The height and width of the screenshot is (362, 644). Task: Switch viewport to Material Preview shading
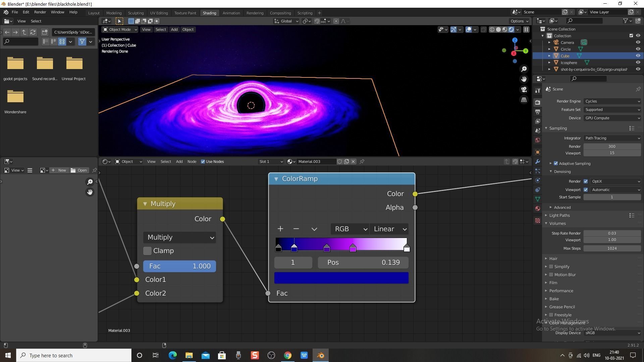point(505,29)
